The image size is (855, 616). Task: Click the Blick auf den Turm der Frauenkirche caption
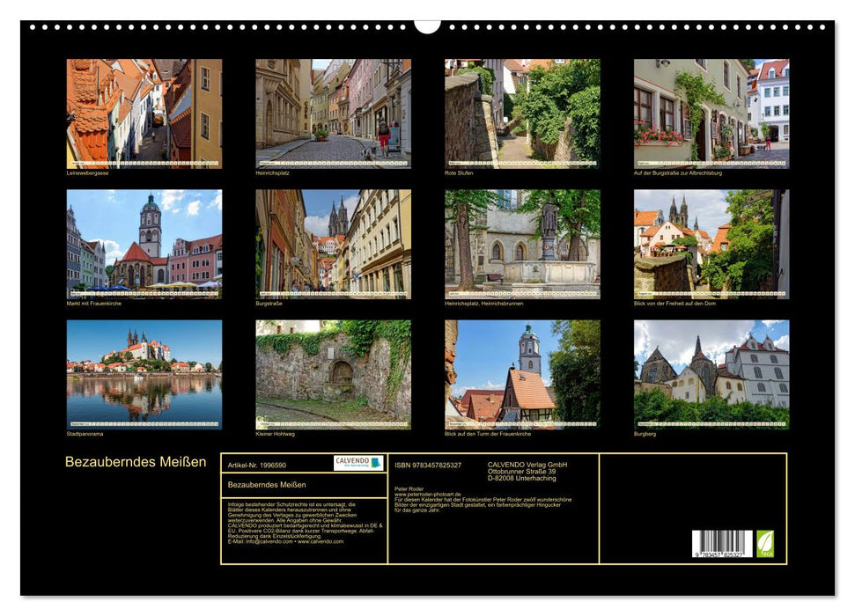click(x=489, y=432)
